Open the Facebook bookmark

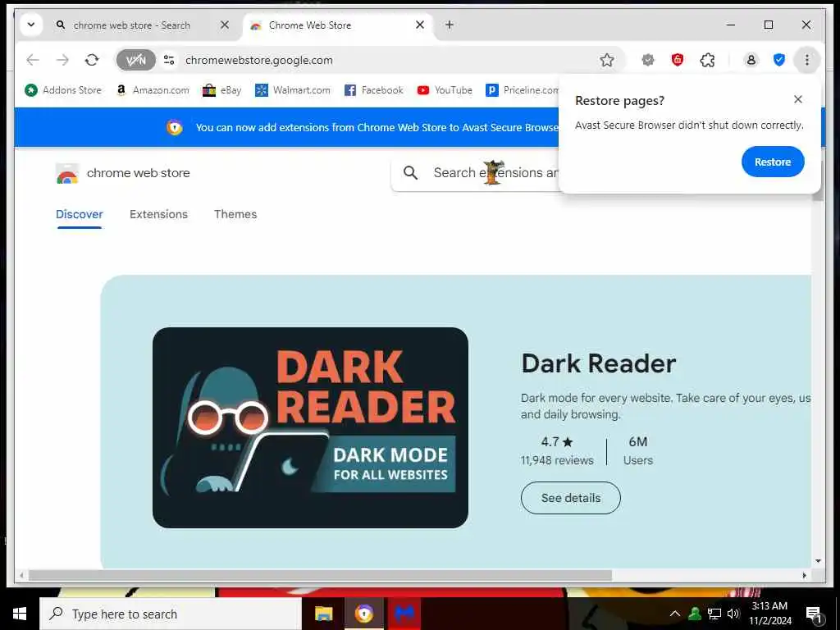(x=373, y=90)
